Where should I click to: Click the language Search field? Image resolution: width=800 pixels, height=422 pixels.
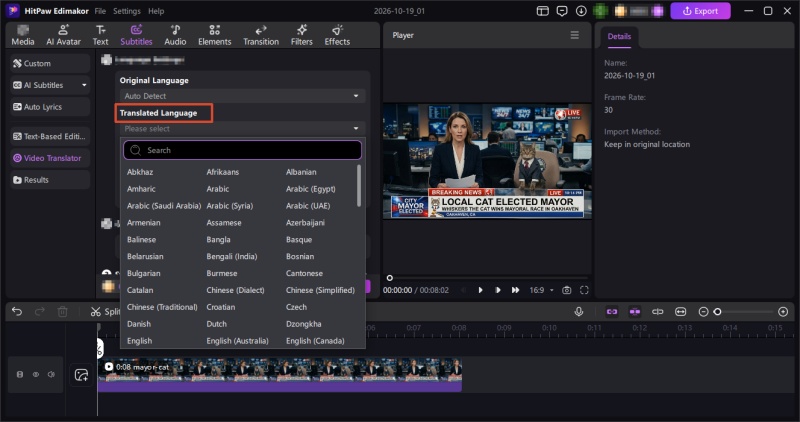click(x=242, y=150)
